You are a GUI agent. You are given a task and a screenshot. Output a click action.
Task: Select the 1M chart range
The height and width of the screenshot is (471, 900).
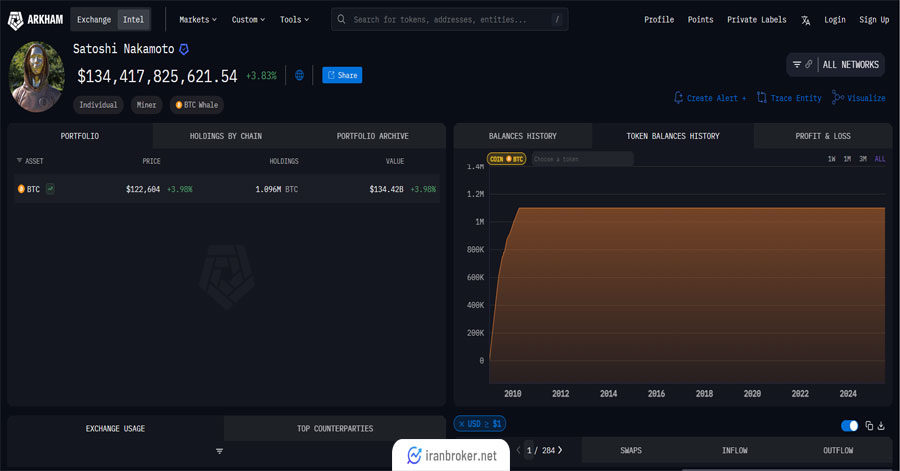click(x=847, y=159)
